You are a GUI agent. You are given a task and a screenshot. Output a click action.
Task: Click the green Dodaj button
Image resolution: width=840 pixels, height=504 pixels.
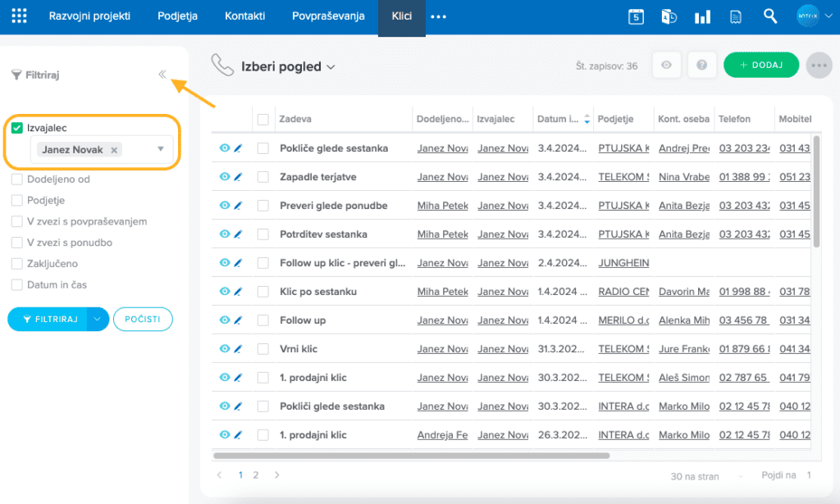click(x=760, y=66)
